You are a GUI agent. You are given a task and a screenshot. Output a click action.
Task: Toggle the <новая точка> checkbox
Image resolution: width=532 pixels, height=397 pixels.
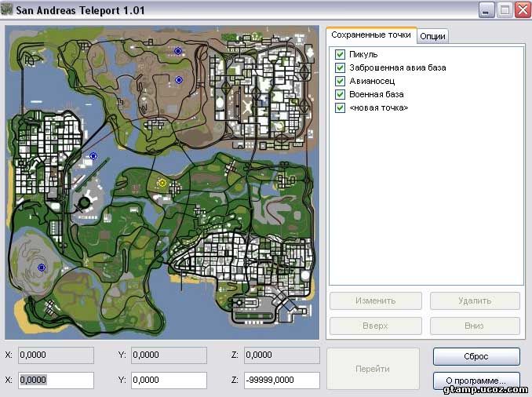[x=340, y=108]
